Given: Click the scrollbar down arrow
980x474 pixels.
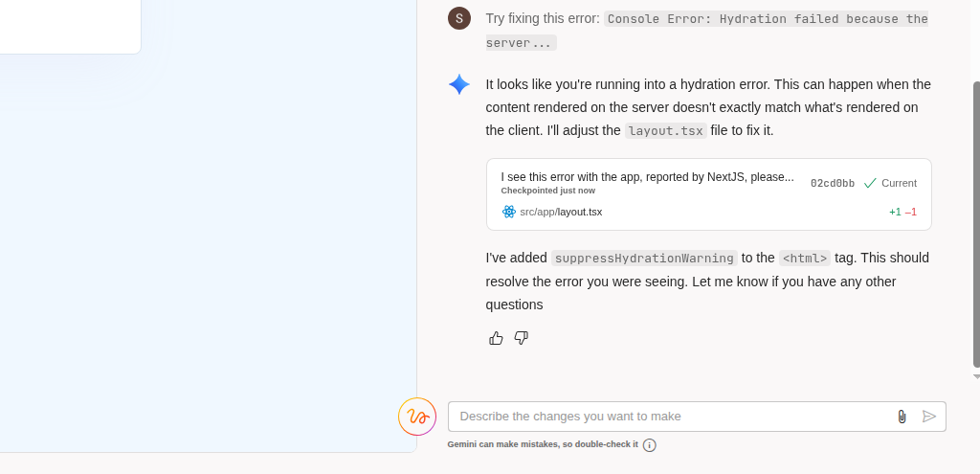Looking at the screenshot, I should point(976,376).
